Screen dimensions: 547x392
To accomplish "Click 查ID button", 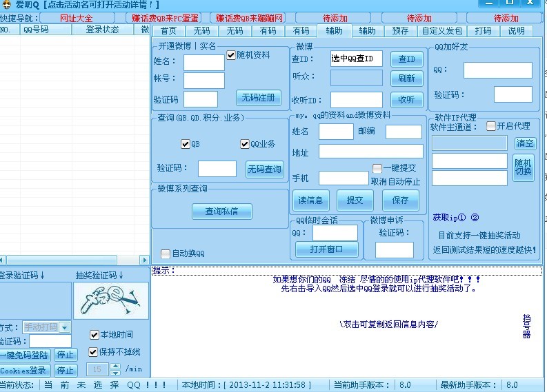I will 407,59.
